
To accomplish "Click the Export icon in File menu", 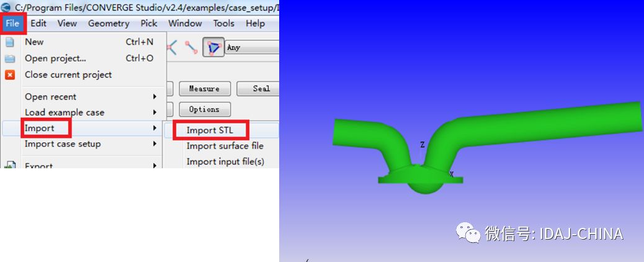I will [9, 165].
